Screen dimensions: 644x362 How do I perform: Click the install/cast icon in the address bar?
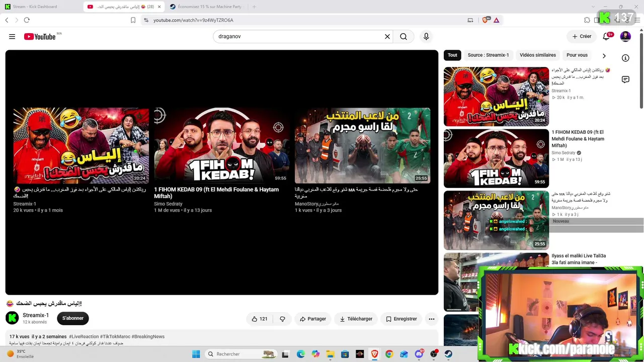(x=470, y=20)
